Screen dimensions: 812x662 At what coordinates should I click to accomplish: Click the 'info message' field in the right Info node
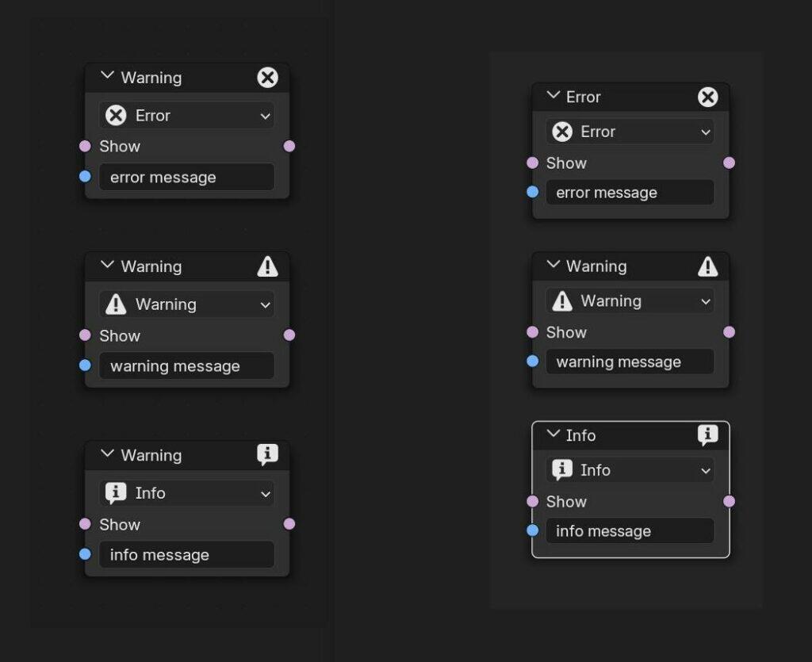(630, 531)
